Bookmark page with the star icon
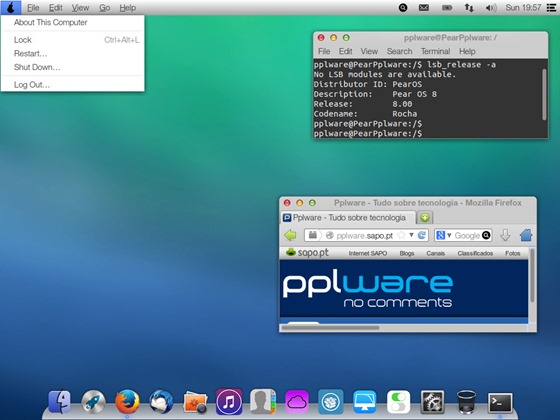This screenshot has height=420, width=560. (x=401, y=235)
